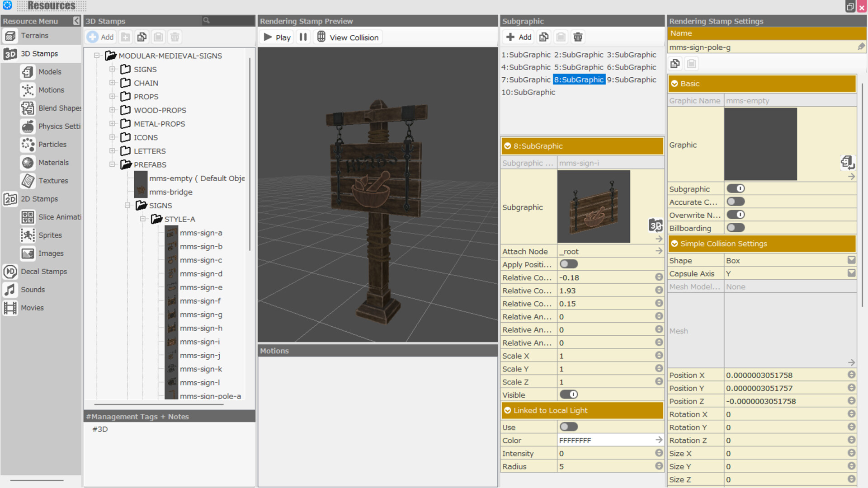
Task: Enable Use under Linked to Local Light
Action: pyautogui.click(x=569, y=427)
